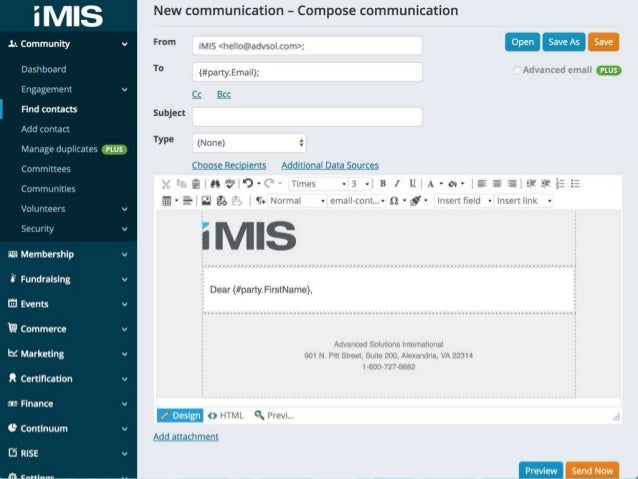Switch to the Preview editor tab

pyautogui.click(x=274, y=416)
